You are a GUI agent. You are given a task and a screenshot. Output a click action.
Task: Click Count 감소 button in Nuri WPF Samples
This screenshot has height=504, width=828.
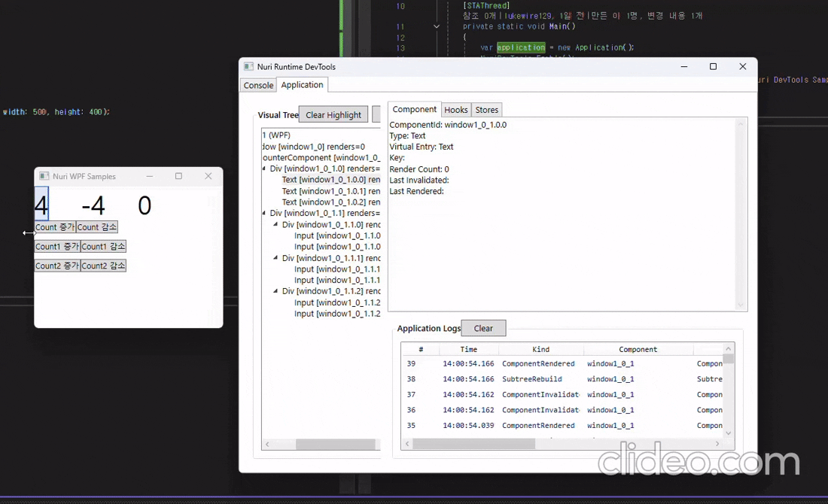(96, 227)
